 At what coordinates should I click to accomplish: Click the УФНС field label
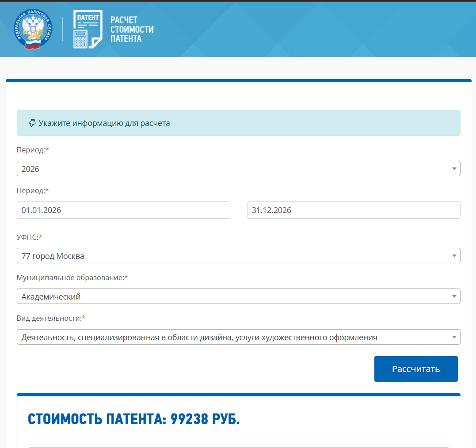click(x=27, y=237)
